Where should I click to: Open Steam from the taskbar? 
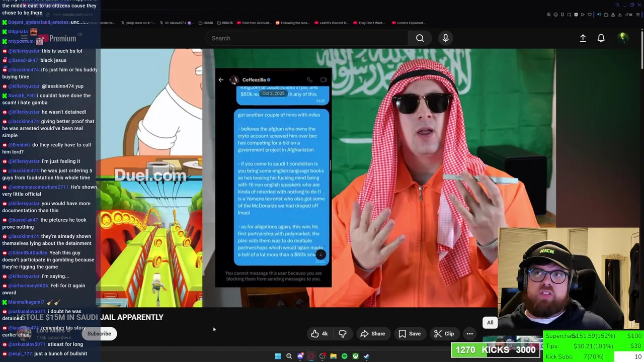point(366,356)
